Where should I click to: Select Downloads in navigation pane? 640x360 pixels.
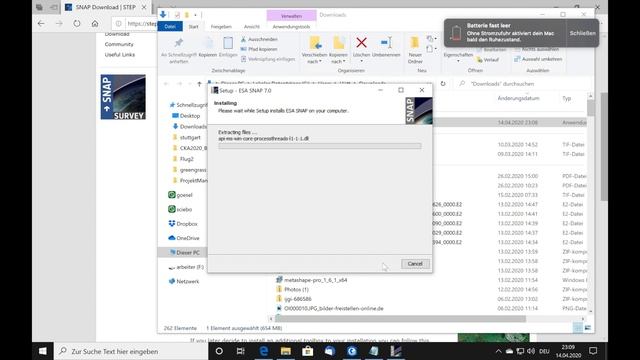point(189,127)
